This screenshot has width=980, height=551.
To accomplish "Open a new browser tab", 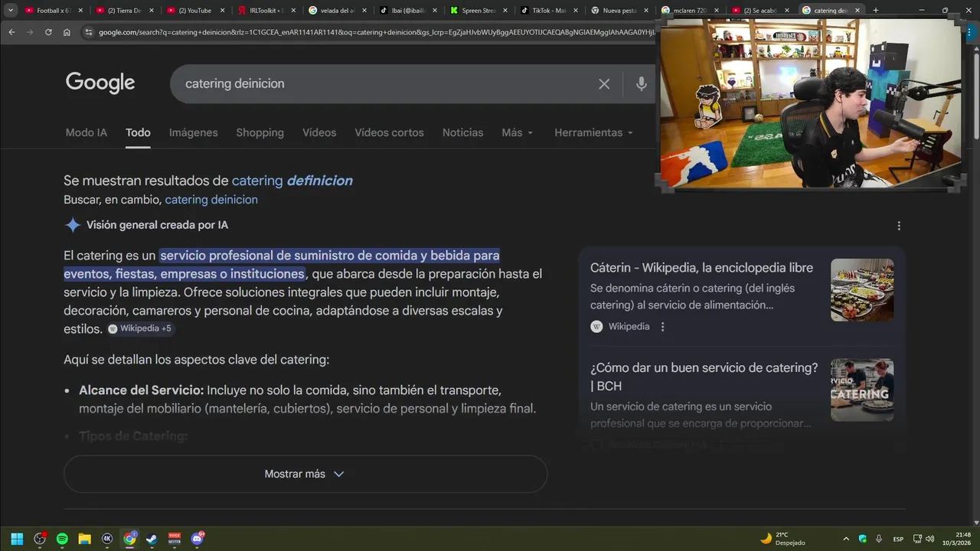I will coord(876,11).
